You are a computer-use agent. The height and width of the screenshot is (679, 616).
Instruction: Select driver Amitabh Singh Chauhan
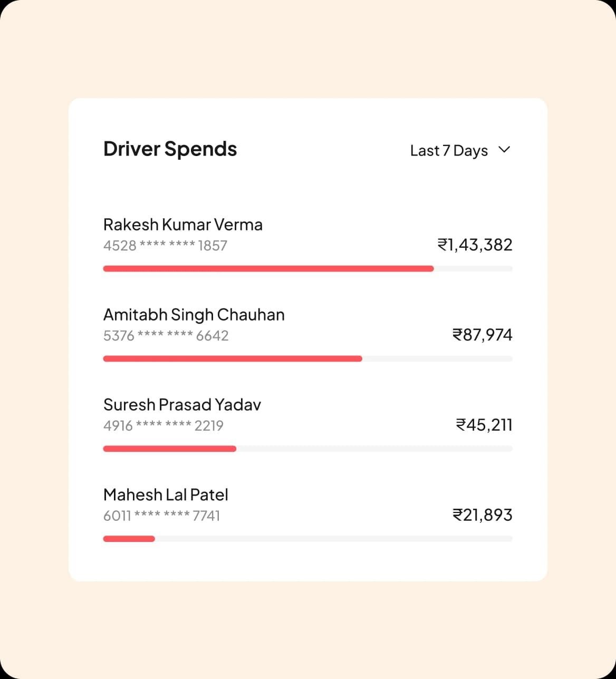194,315
